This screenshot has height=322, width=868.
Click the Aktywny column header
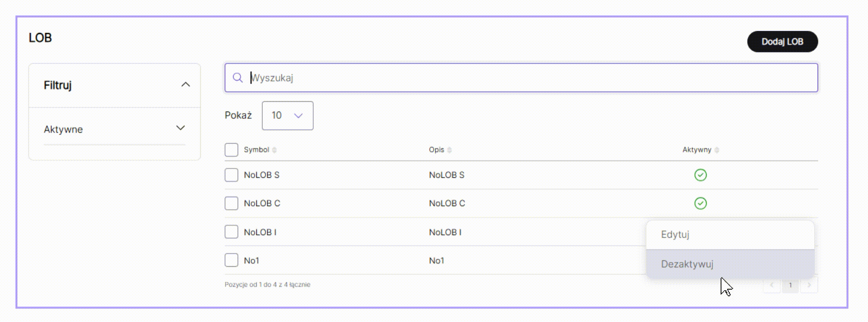pyautogui.click(x=697, y=150)
